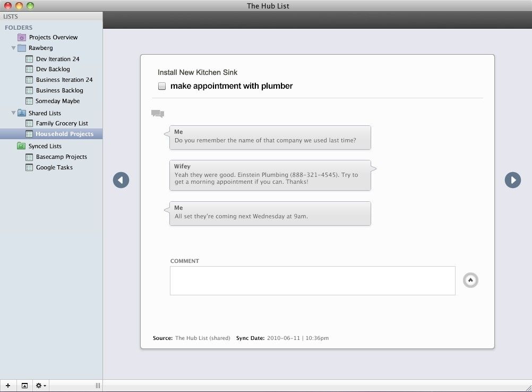The height and width of the screenshot is (392, 532).
Task: Submit the comment using the arrow button
Action: 470,280
